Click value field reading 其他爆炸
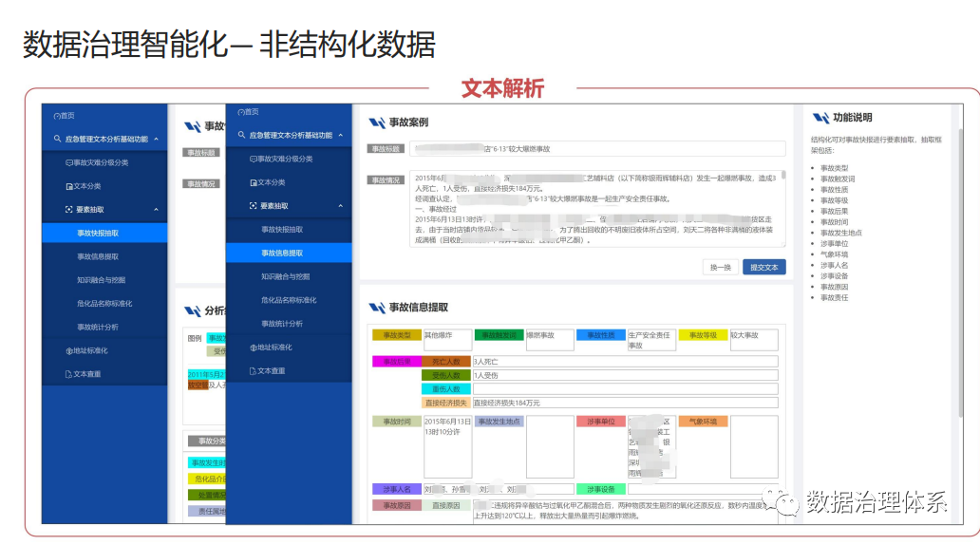Screen dimensions: 980x545 [447, 340]
